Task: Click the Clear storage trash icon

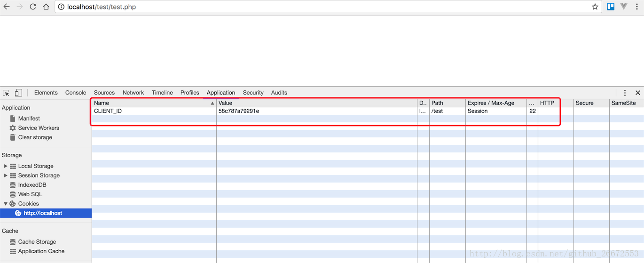Action: tap(13, 137)
